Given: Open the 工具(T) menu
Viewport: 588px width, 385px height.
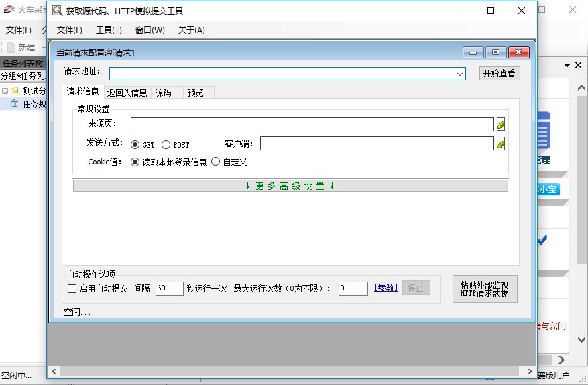Looking at the screenshot, I should tap(109, 30).
